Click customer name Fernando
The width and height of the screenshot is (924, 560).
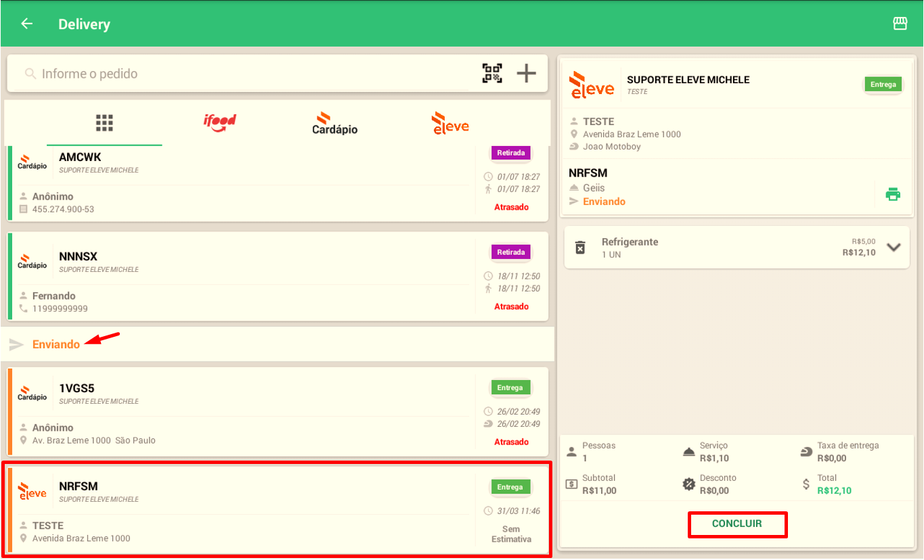[54, 296]
